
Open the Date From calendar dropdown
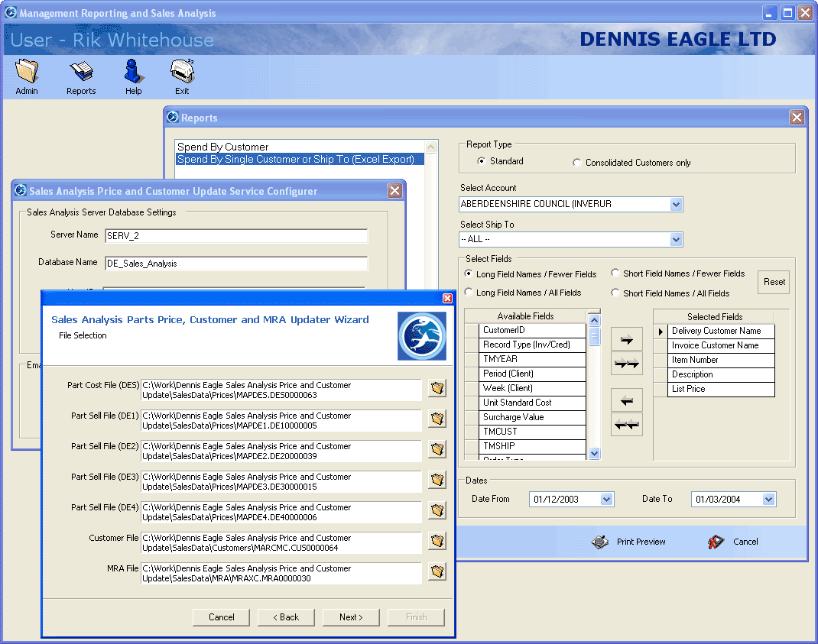tap(606, 500)
